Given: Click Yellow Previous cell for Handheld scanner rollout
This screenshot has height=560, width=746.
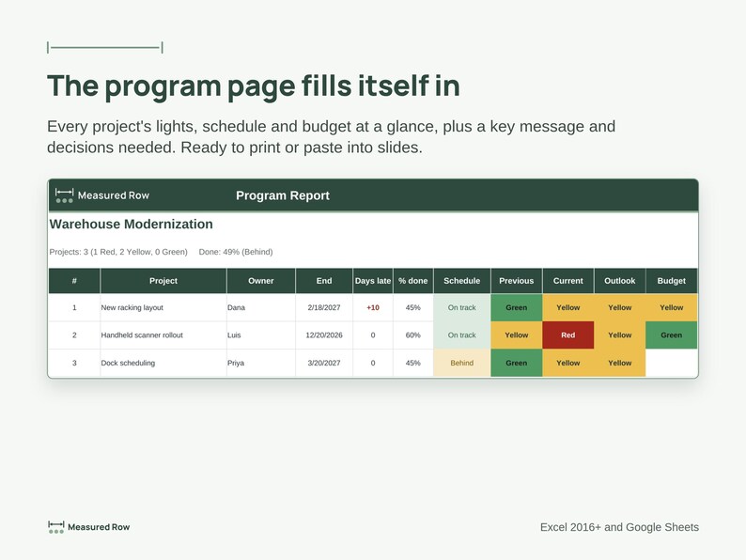Looking at the screenshot, I should pyautogui.click(x=516, y=334).
